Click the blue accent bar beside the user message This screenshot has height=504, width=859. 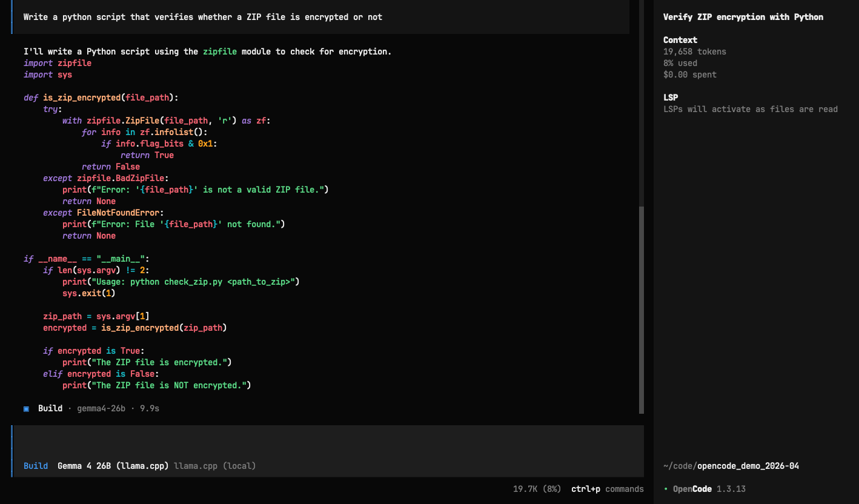pos(11,17)
